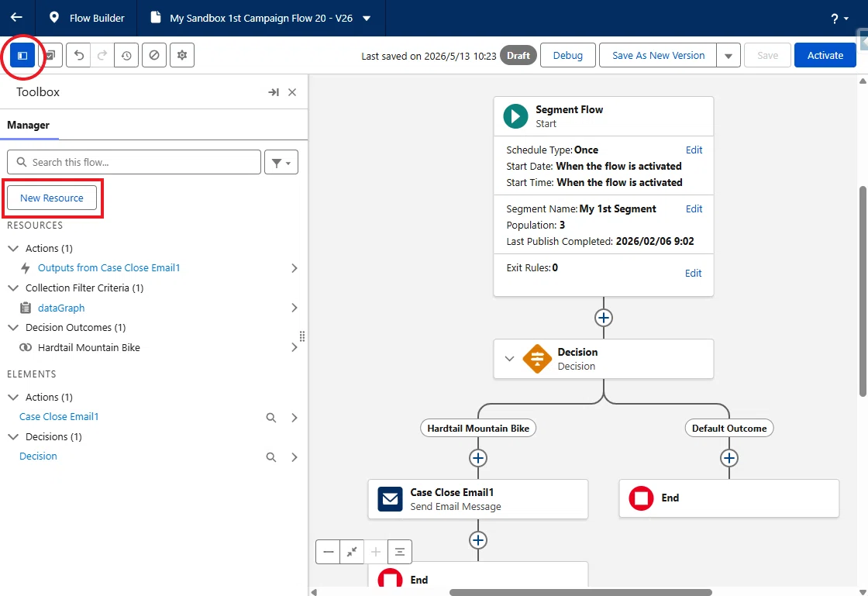The height and width of the screenshot is (596, 868).
Task: Close the Toolbox panel
Action: [x=292, y=92]
